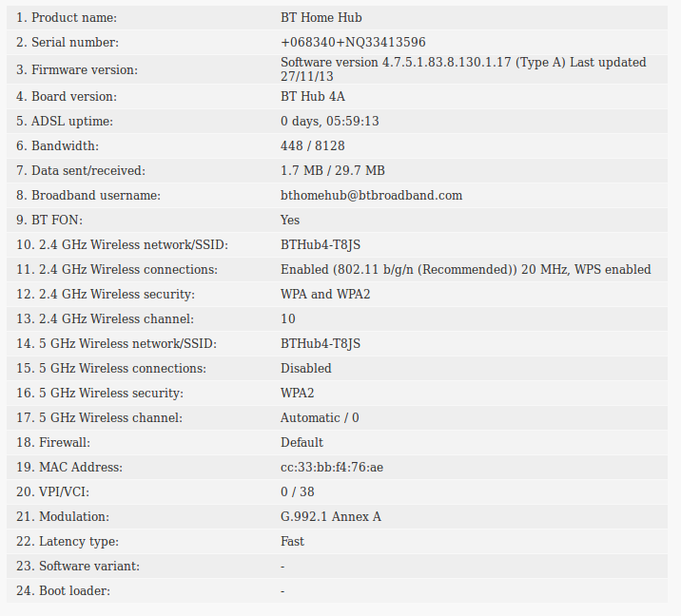The image size is (681, 616).
Task: Select the Firewall Default value
Action: pos(302,443)
